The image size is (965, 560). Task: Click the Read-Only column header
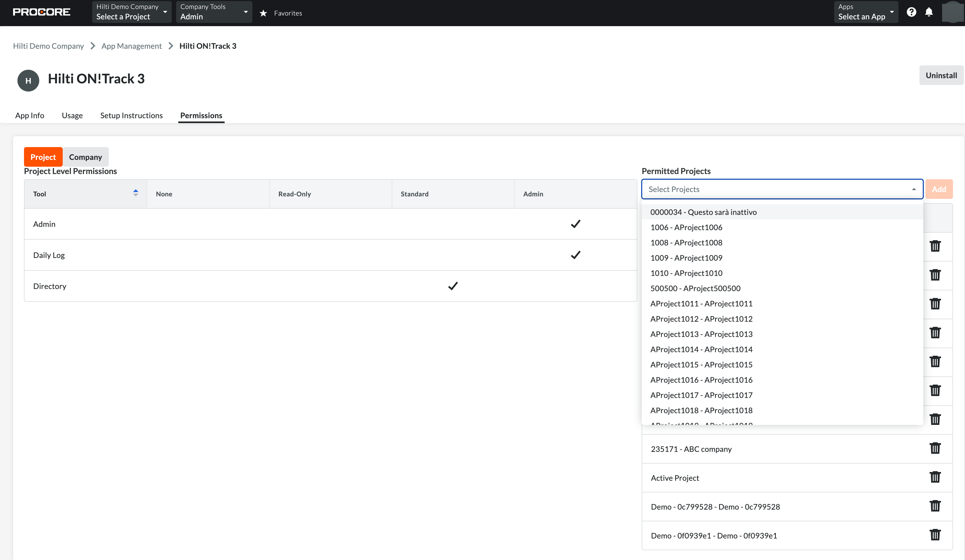pos(330,194)
